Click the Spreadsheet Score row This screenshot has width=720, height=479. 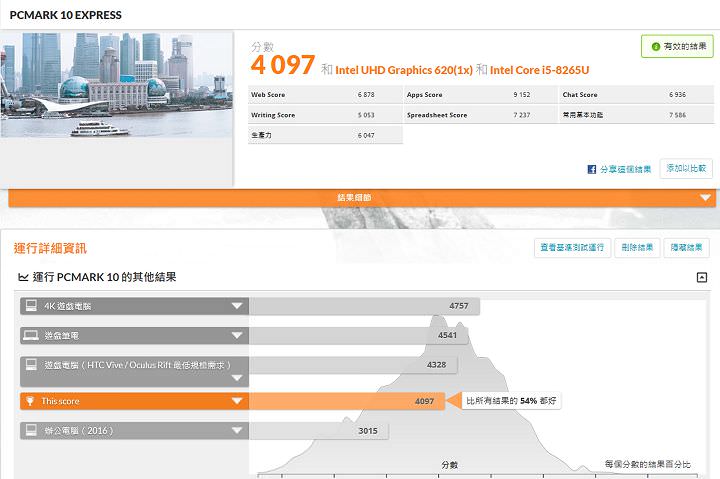pyautogui.click(x=481, y=115)
